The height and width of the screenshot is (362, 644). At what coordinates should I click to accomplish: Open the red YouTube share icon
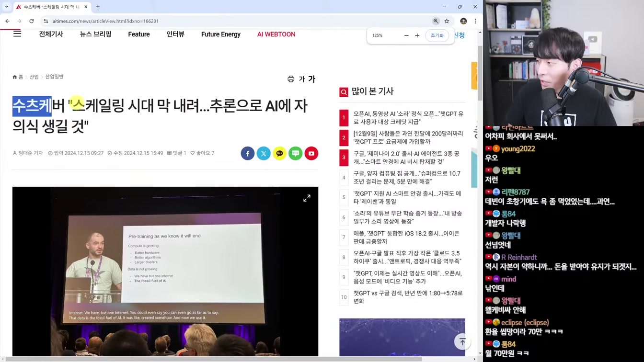311,153
